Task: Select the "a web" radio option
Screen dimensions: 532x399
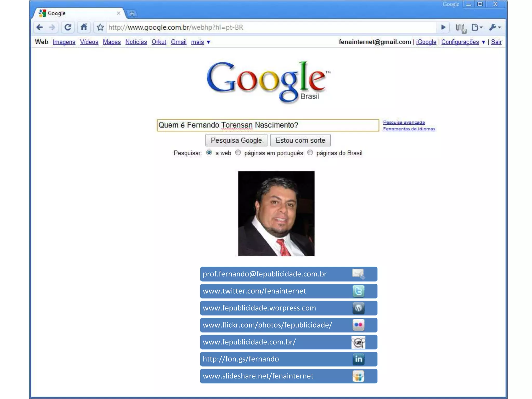Action: (x=209, y=153)
